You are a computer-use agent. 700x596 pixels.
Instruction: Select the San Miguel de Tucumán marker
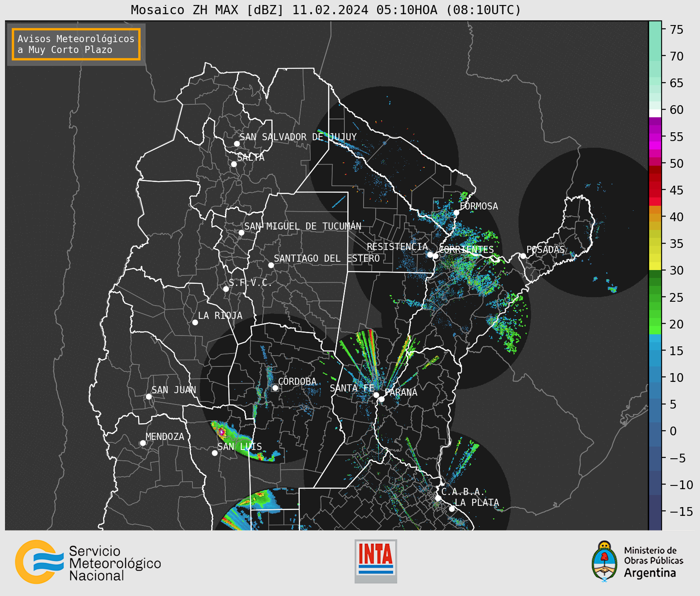coord(241,232)
